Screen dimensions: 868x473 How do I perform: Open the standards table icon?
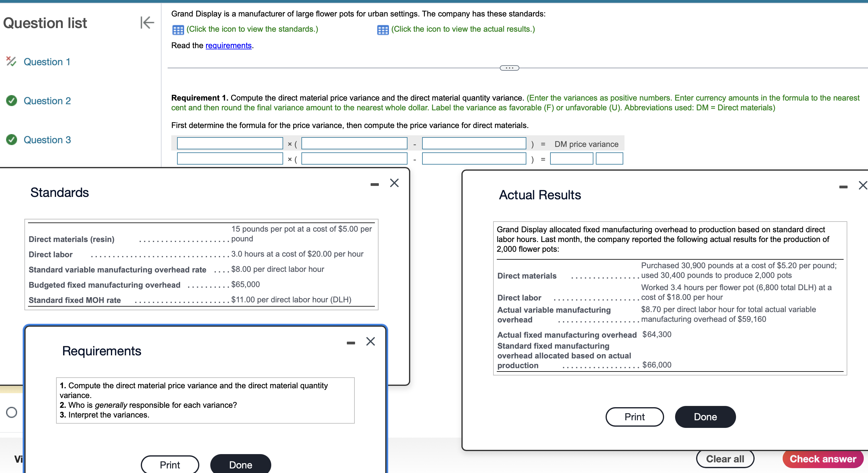178,30
